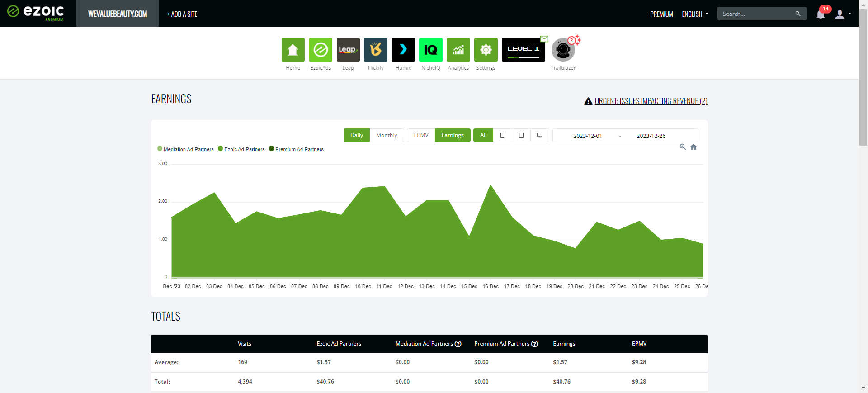This screenshot has width=868, height=393.
Task: Toggle Ezoic Ad Partners legend swatch
Action: pyautogui.click(x=221, y=148)
